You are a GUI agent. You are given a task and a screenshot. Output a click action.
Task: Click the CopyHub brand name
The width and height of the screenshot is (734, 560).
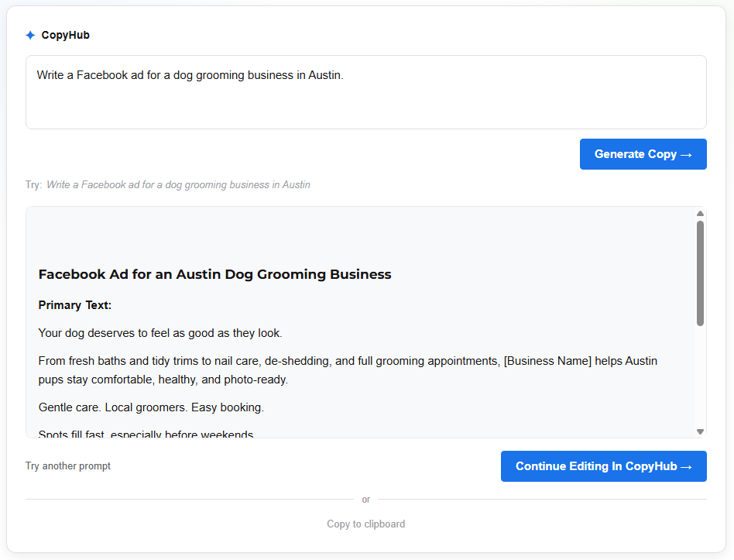[66, 35]
